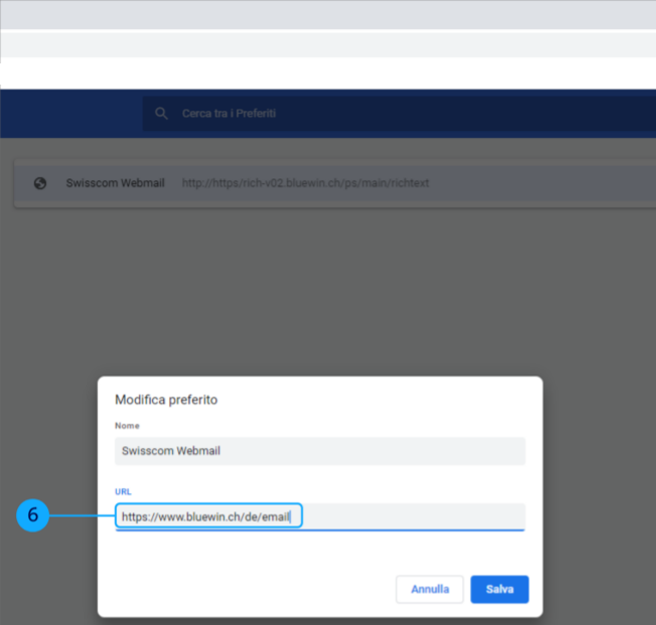Click the rich-v02.bluewin.ch bookmark URL text
The height and width of the screenshot is (625, 656).
(x=305, y=184)
